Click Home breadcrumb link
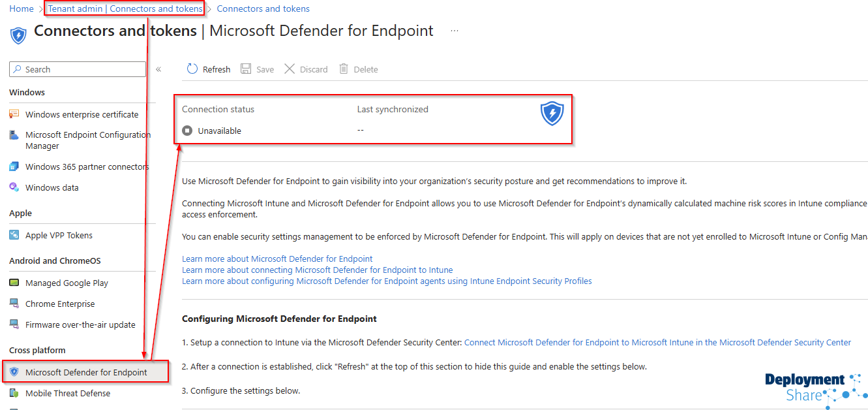The width and height of the screenshot is (868, 410). click(x=22, y=8)
